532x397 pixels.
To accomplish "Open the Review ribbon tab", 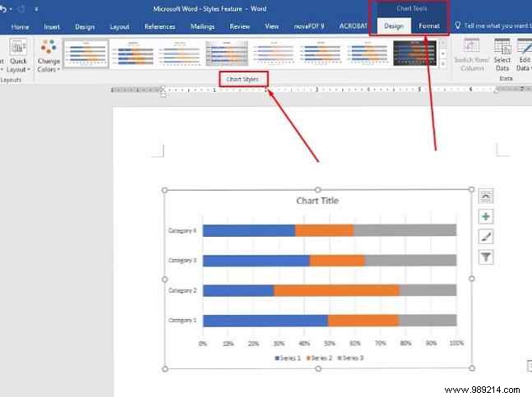I will point(239,27).
